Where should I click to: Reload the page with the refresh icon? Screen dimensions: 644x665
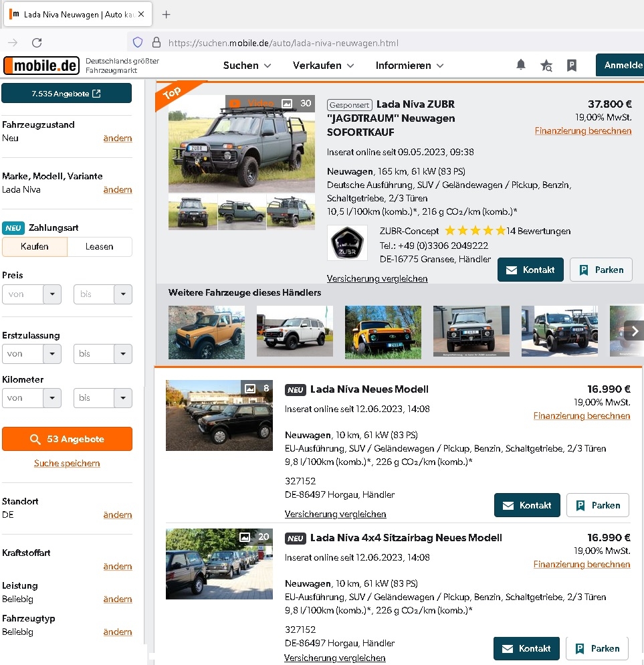pos(37,42)
